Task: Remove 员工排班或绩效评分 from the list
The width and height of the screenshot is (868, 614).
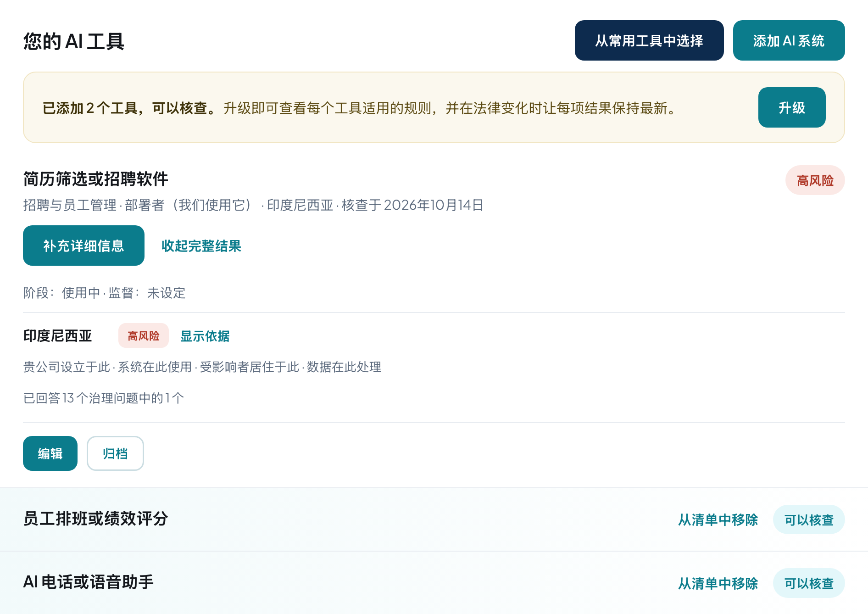Action: 718,520
